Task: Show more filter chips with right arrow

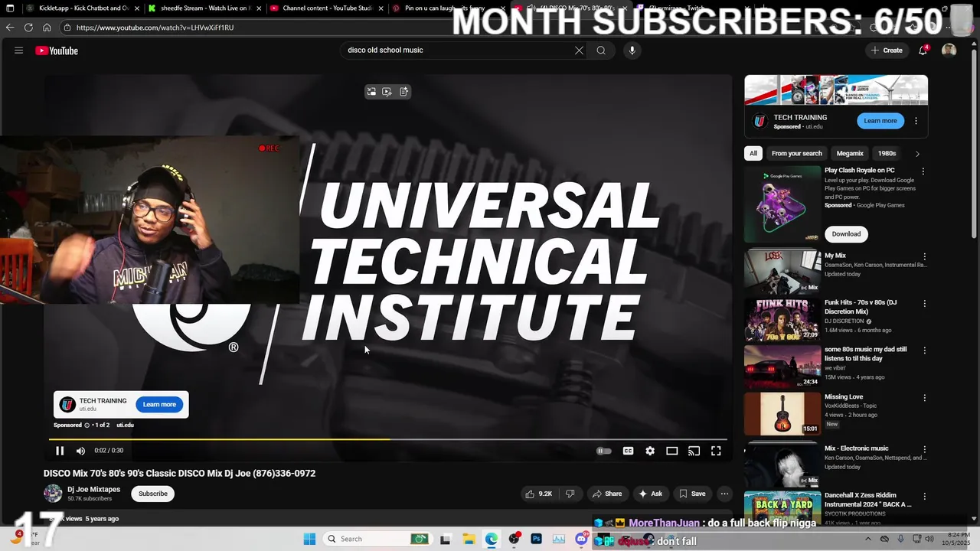Action: [917, 153]
